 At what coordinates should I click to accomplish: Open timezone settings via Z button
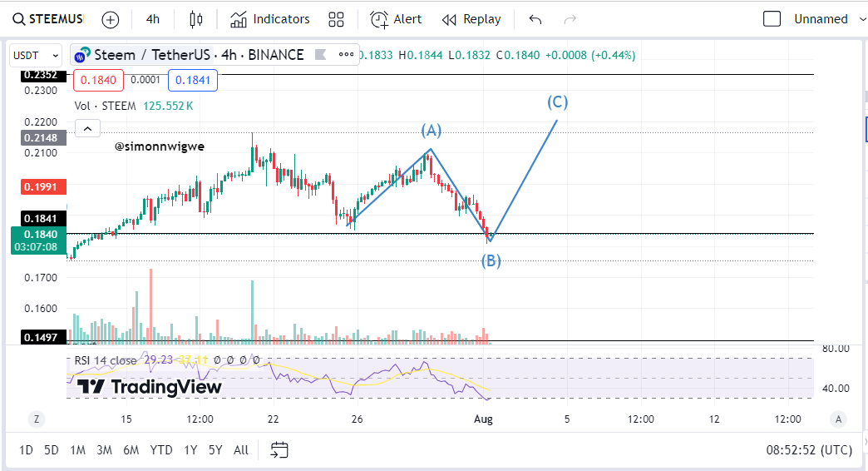point(37,419)
